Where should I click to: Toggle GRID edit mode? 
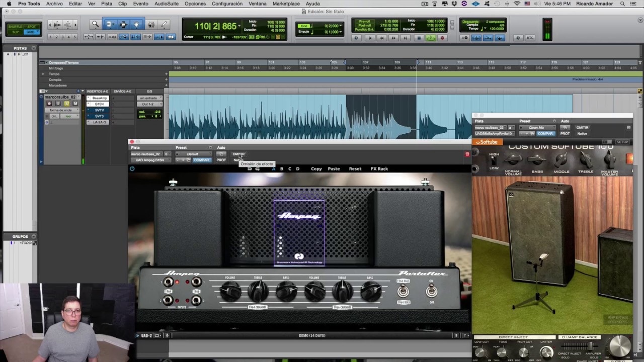point(31,32)
